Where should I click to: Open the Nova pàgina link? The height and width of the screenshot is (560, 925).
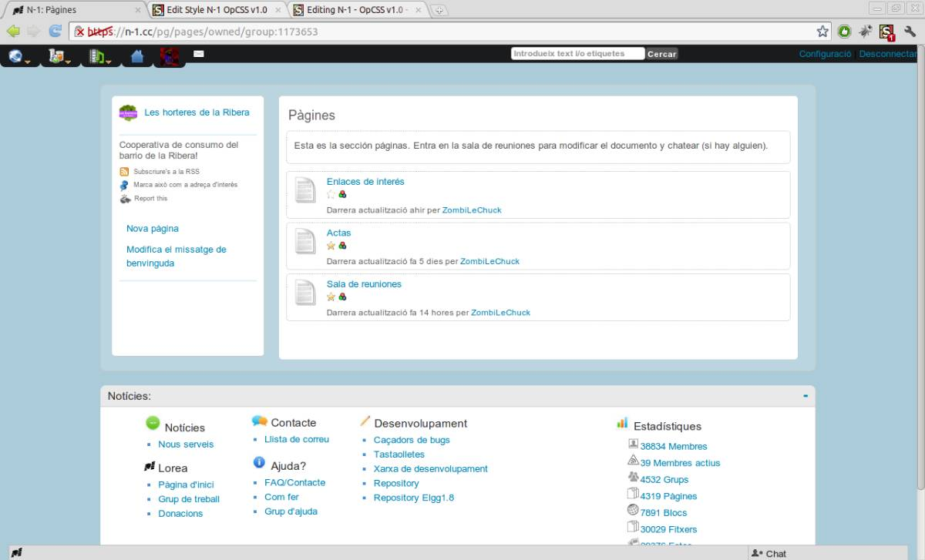tap(153, 229)
